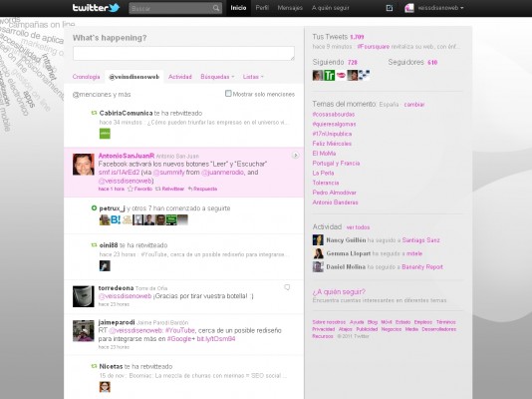Click the AntonioSanJuanR username

(x=127, y=156)
